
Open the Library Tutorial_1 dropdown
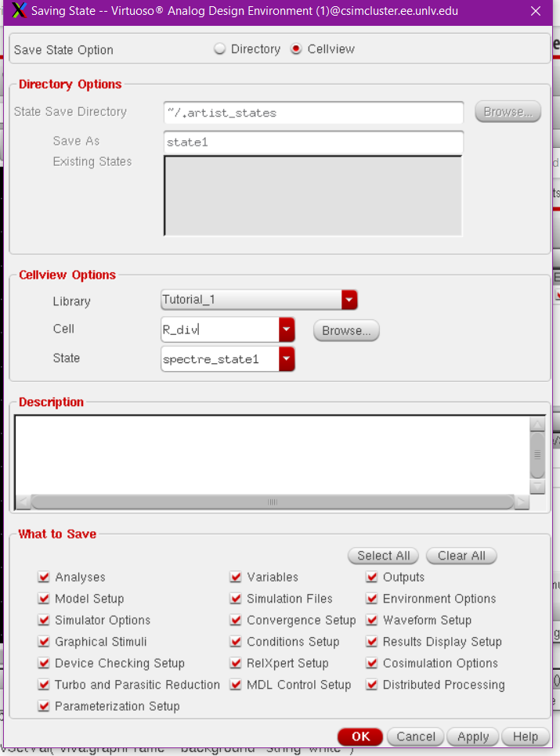pos(259,300)
